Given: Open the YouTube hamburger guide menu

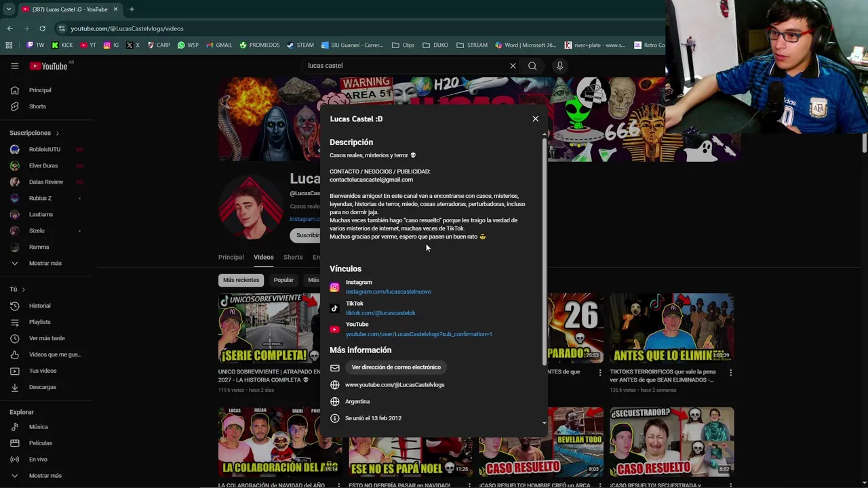Looking at the screenshot, I should [x=14, y=66].
